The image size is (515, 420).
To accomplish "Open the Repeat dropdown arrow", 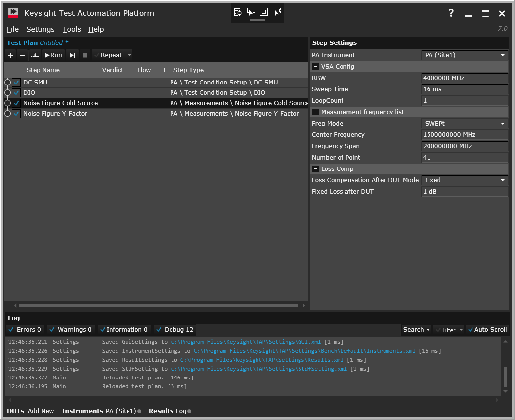I will (x=129, y=55).
